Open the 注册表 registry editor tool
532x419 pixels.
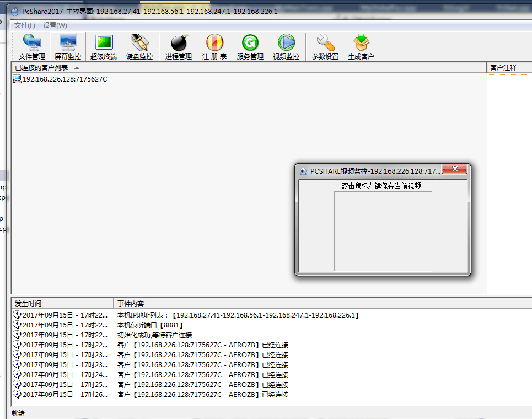[x=214, y=47]
